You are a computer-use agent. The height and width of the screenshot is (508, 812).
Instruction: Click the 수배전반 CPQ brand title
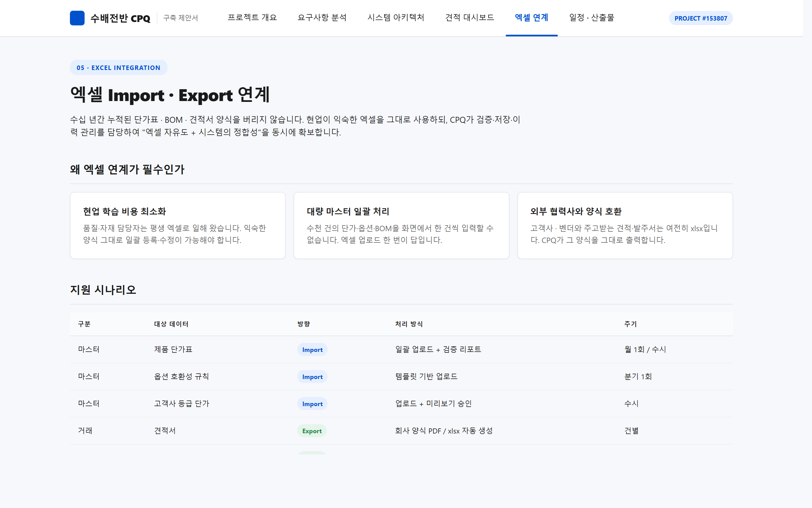pos(120,18)
